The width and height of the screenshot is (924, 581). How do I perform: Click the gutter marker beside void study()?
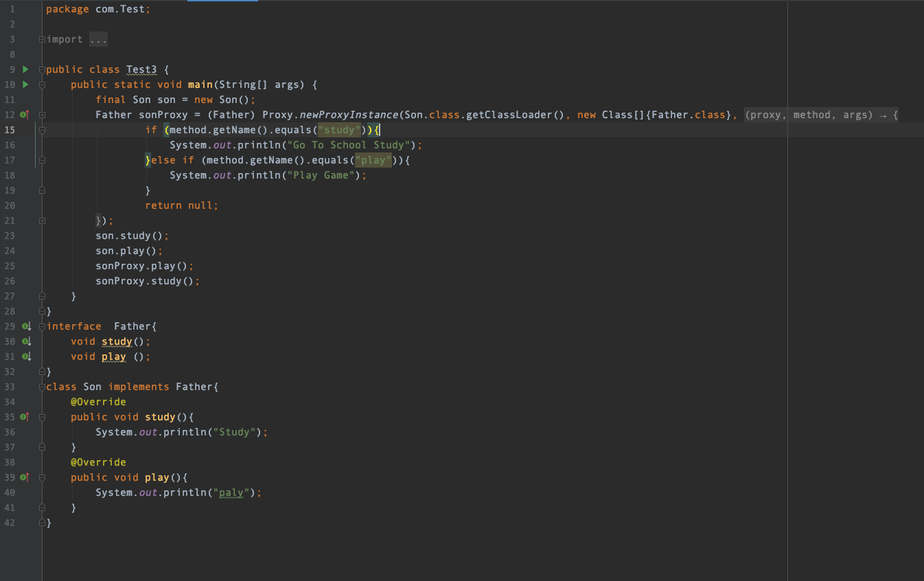[26, 341]
